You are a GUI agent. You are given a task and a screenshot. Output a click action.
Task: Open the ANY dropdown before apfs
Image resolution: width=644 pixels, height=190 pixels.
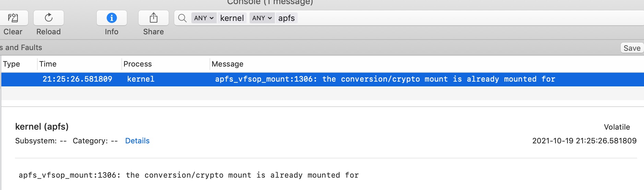pos(262,18)
